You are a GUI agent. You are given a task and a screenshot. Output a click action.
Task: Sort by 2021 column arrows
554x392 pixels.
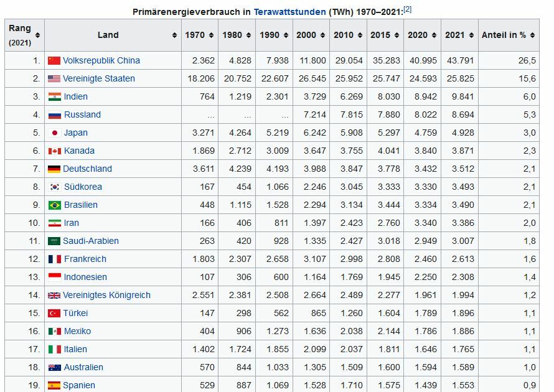471,35
